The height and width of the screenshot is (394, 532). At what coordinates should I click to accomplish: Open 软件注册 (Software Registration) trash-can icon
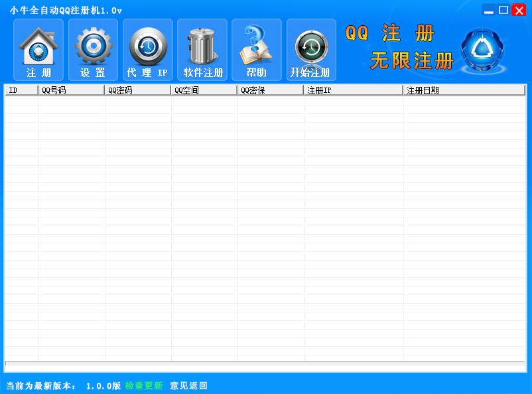click(202, 50)
